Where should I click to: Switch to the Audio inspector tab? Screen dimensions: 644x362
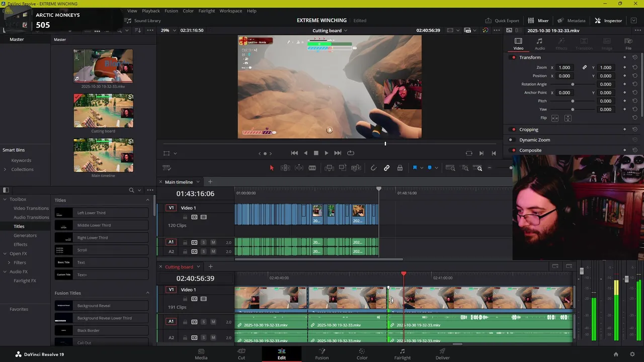tap(539, 44)
